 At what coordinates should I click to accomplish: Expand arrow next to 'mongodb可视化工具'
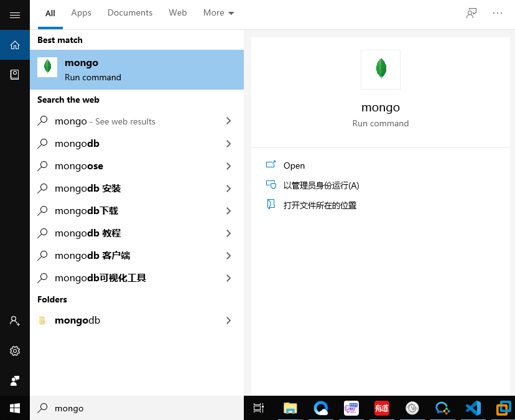click(229, 278)
